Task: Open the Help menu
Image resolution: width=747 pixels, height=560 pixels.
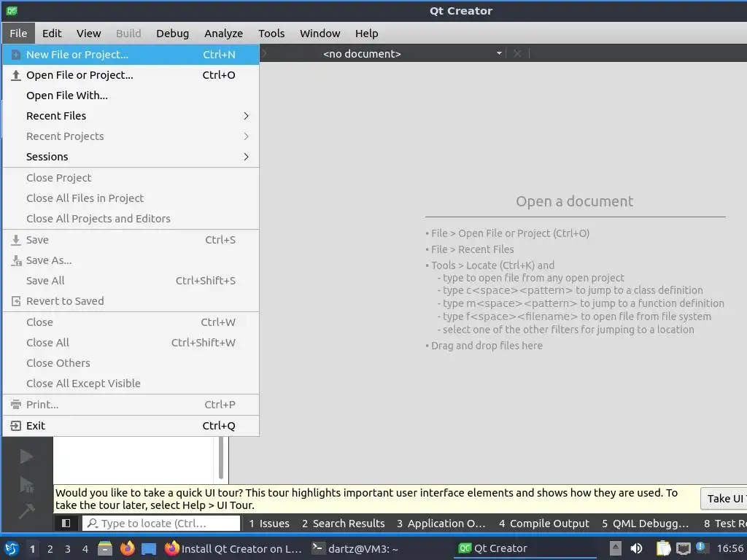Action: [366, 34]
